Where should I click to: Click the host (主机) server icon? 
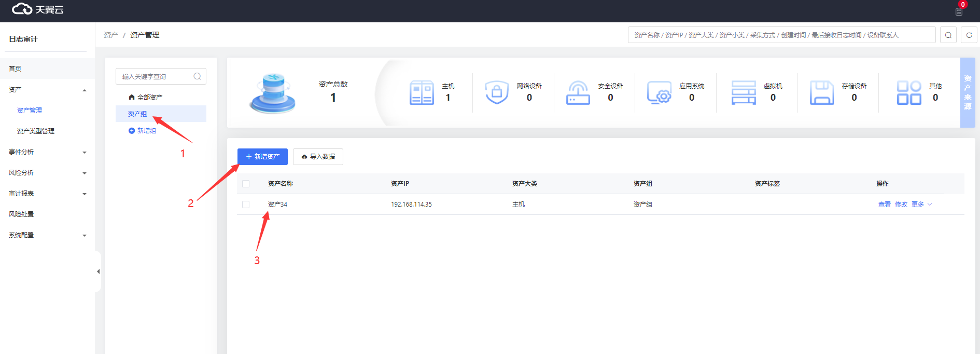point(422,93)
